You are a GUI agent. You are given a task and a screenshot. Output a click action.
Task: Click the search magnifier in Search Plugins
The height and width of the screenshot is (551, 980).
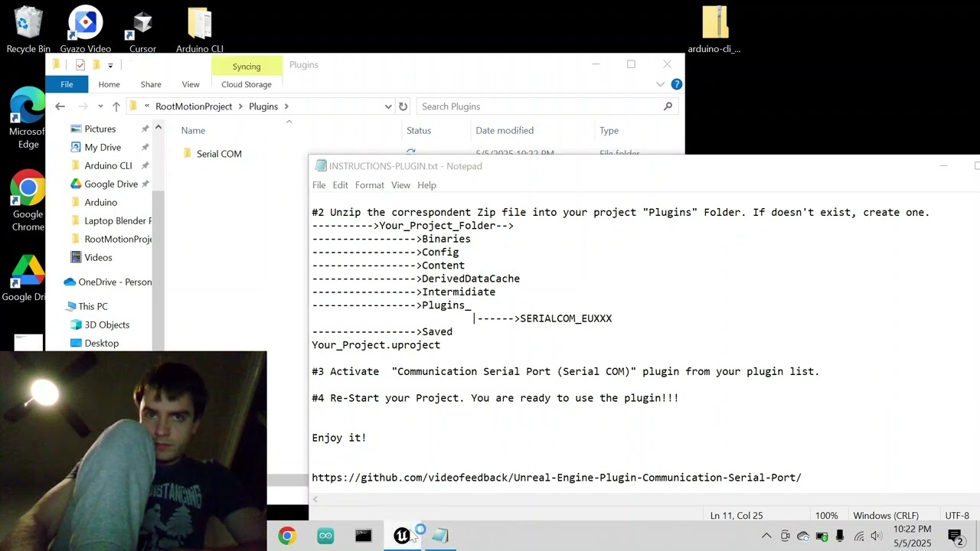[x=668, y=106]
